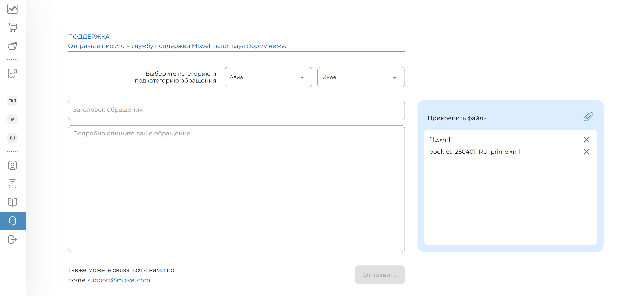644x296 pixels.
Task: Remove attached file.xml
Action: coord(587,140)
